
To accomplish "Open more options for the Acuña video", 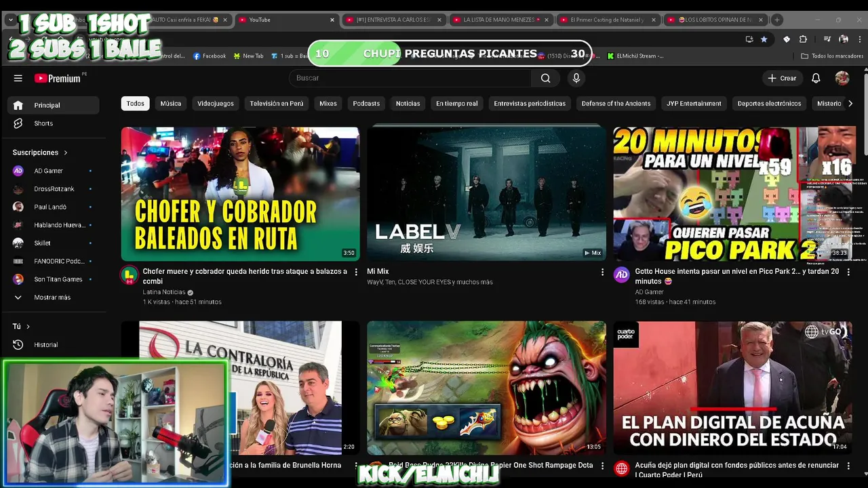I will pyautogui.click(x=848, y=466).
